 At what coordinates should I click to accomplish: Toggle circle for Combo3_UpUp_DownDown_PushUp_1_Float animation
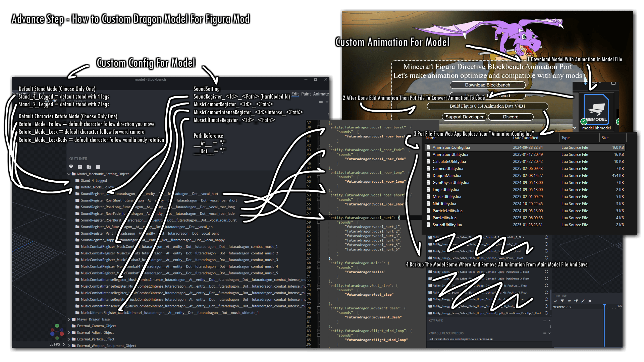click(546, 313)
